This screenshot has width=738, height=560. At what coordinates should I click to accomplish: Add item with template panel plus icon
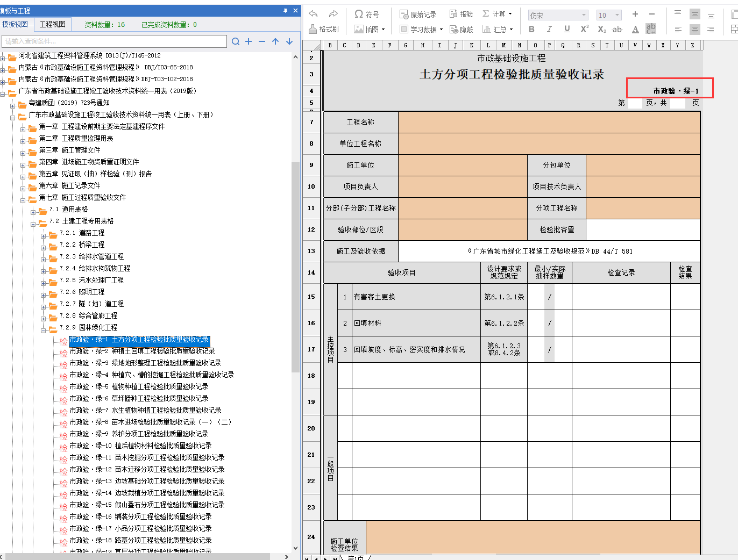249,41
